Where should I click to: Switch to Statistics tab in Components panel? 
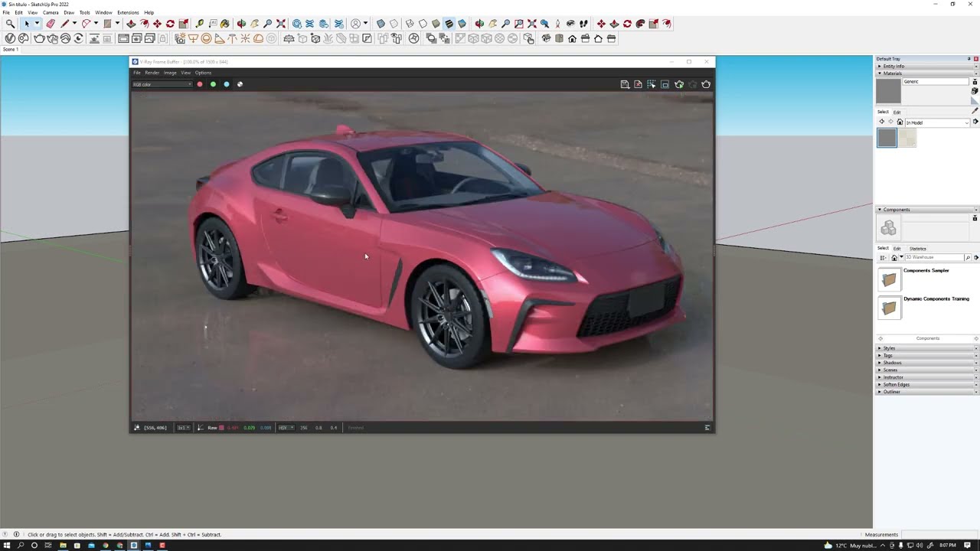click(x=917, y=249)
